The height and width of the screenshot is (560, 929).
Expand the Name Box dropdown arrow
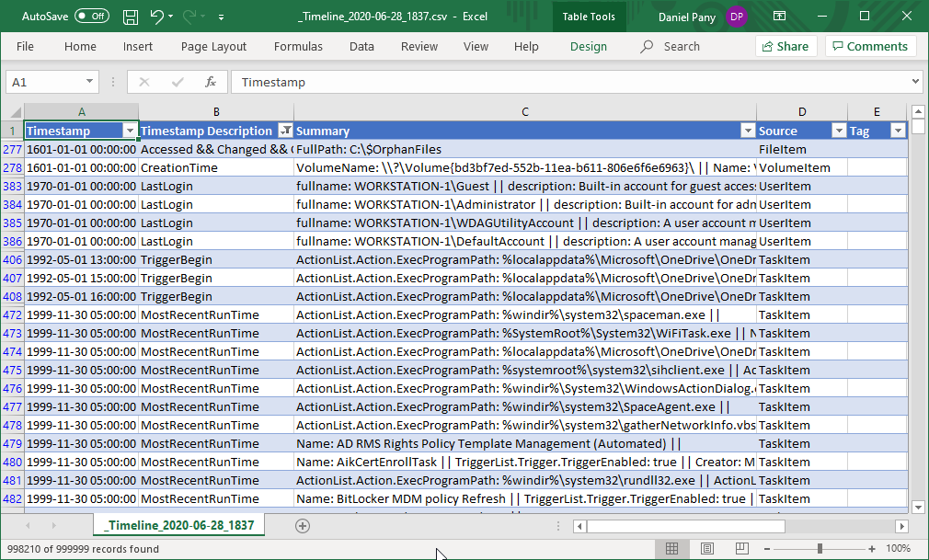(89, 82)
